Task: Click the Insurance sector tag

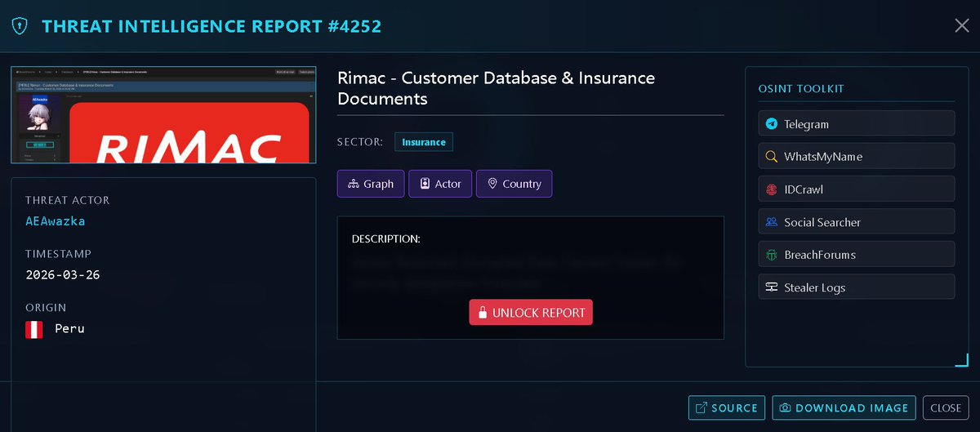Action: point(423,142)
